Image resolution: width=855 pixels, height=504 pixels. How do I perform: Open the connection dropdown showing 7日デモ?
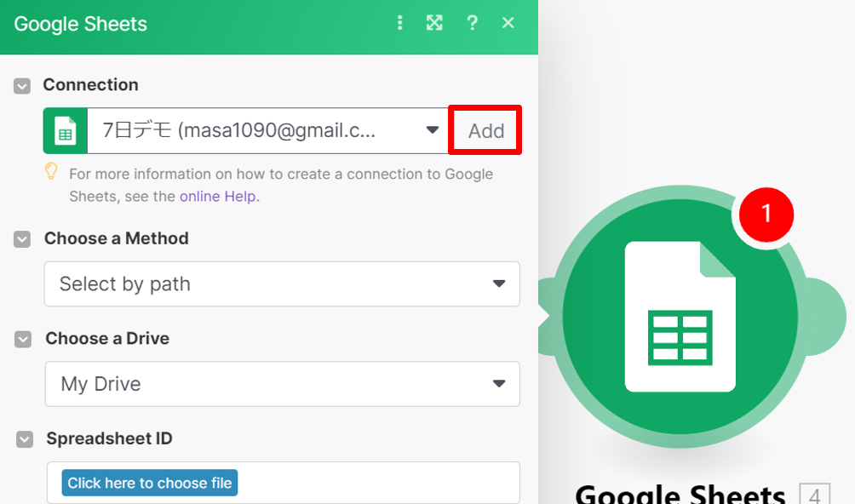pyautogui.click(x=267, y=131)
